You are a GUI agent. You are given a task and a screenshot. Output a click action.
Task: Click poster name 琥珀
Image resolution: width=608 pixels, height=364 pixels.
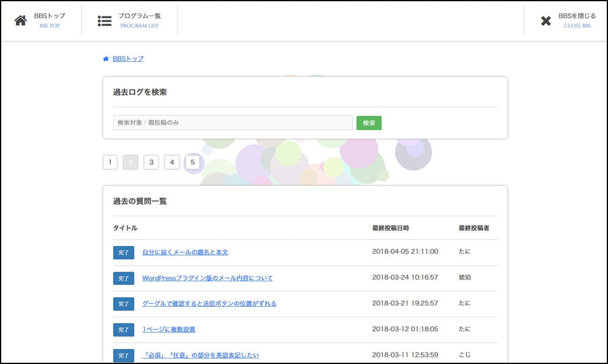click(465, 277)
